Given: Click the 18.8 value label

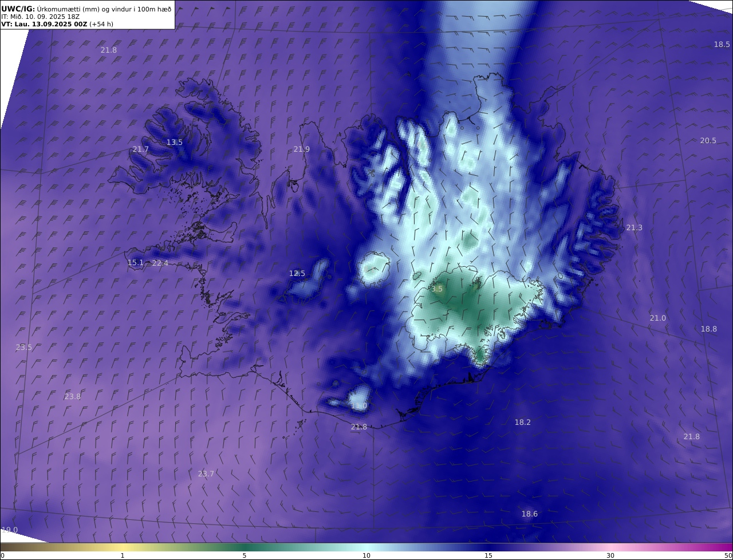Looking at the screenshot, I should pos(708,329).
